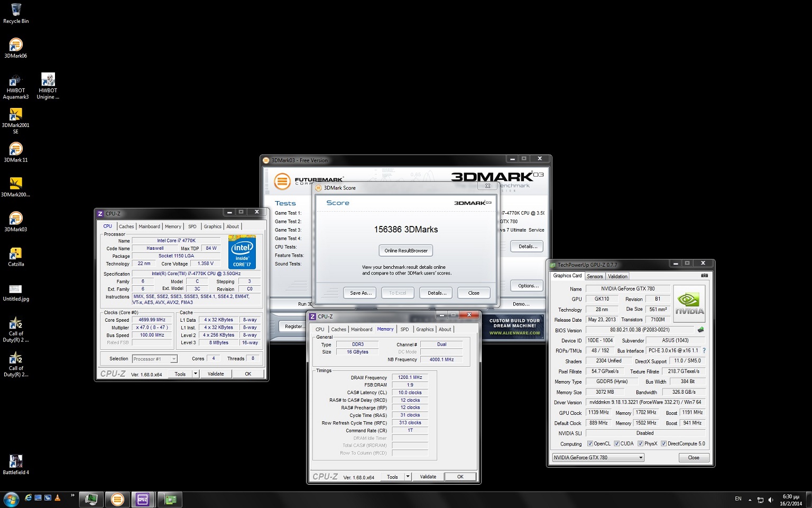Switch to Mainboard tab in CPU-Z CPU window
Viewport: 812px width, 508px height.
tap(149, 226)
